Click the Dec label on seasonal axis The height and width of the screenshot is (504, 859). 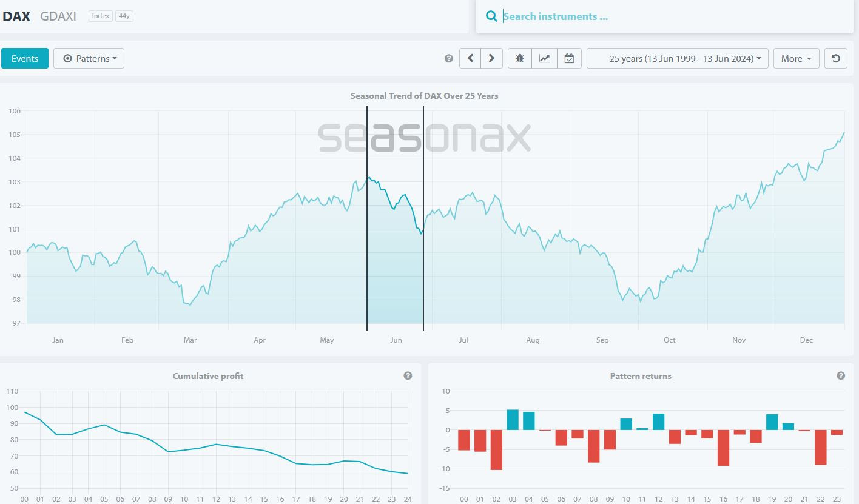806,340
